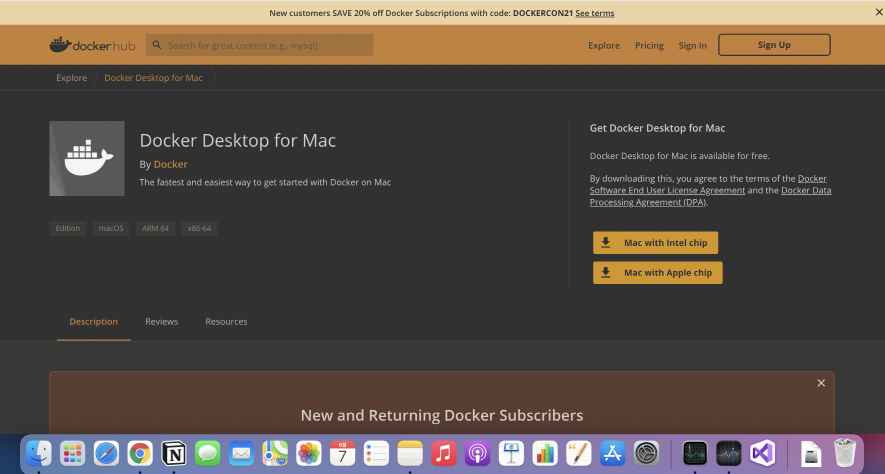Open the Trash from the dock
This screenshot has width=885, height=474.
pos(845,453)
